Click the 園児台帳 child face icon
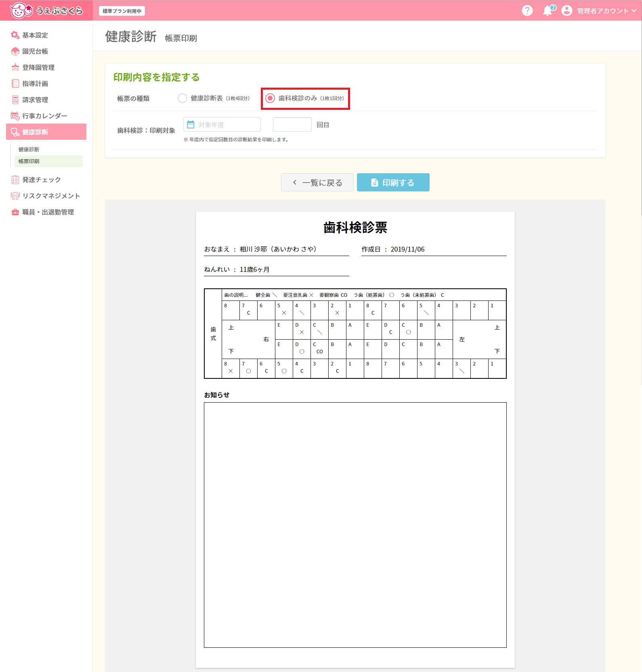This screenshot has width=642, height=672. click(15, 51)
